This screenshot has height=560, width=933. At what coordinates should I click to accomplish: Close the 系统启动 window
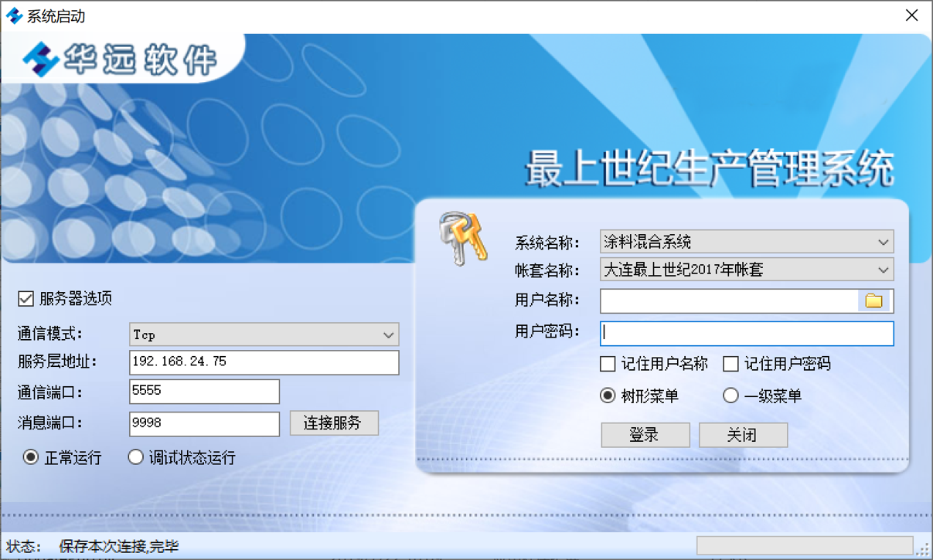coord(911,15)
